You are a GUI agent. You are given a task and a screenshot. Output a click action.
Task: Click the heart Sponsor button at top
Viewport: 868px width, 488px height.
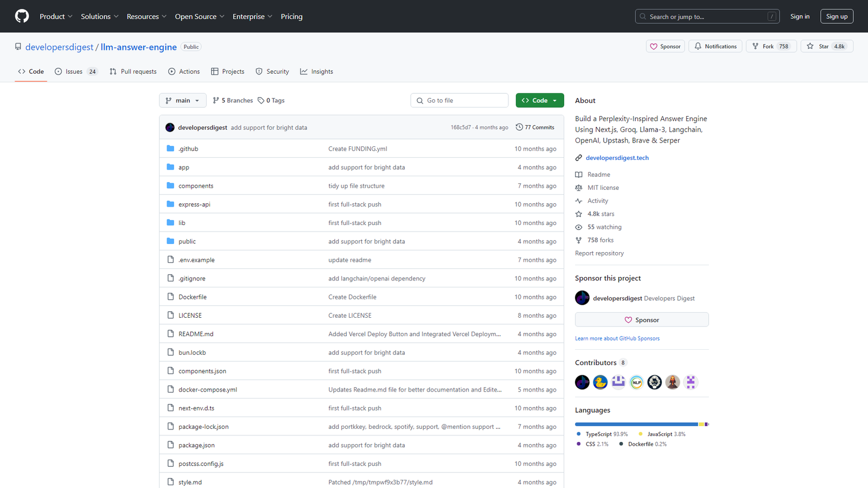click(665, 47)
